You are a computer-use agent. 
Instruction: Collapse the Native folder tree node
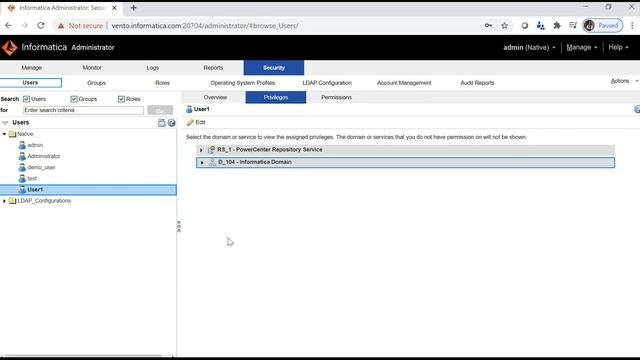(4, 134)
